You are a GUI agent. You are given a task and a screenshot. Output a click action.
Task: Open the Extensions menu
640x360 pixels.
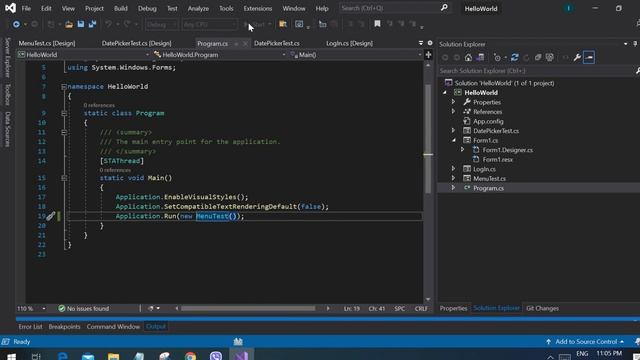click(258, 8)
